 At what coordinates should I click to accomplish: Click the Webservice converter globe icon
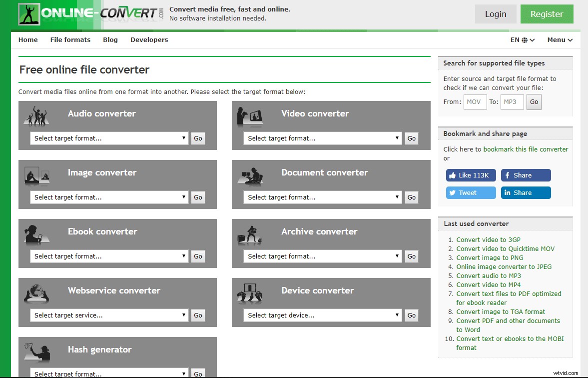[36, 292]
